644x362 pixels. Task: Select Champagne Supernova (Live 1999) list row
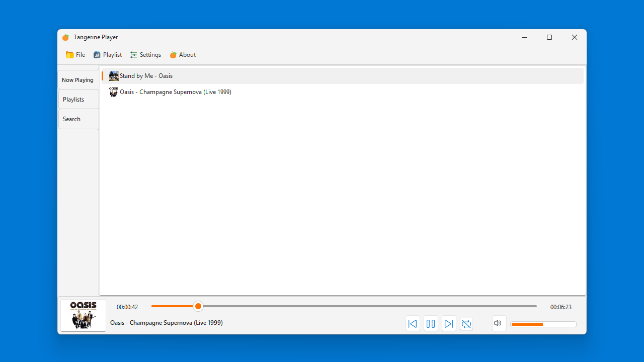pyautogui.click(x=343, y=92)
